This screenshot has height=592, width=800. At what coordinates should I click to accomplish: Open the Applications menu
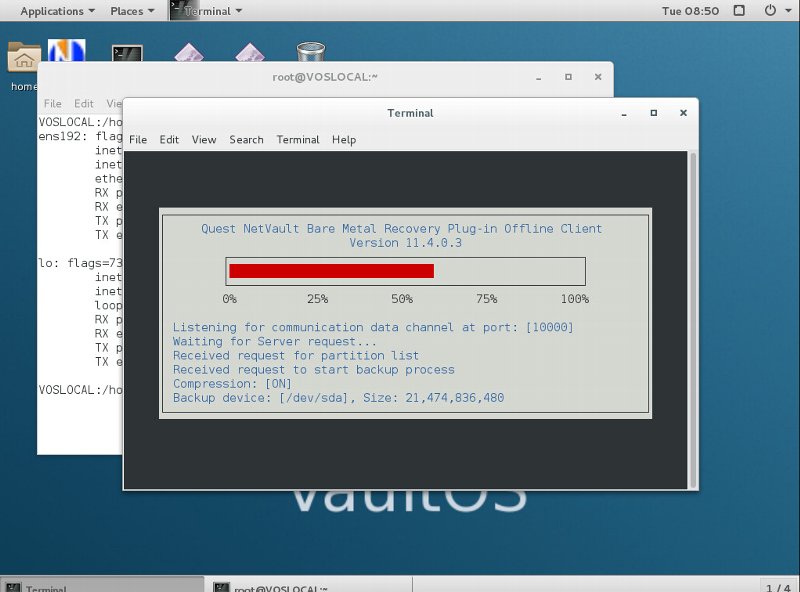click(57, 11)
